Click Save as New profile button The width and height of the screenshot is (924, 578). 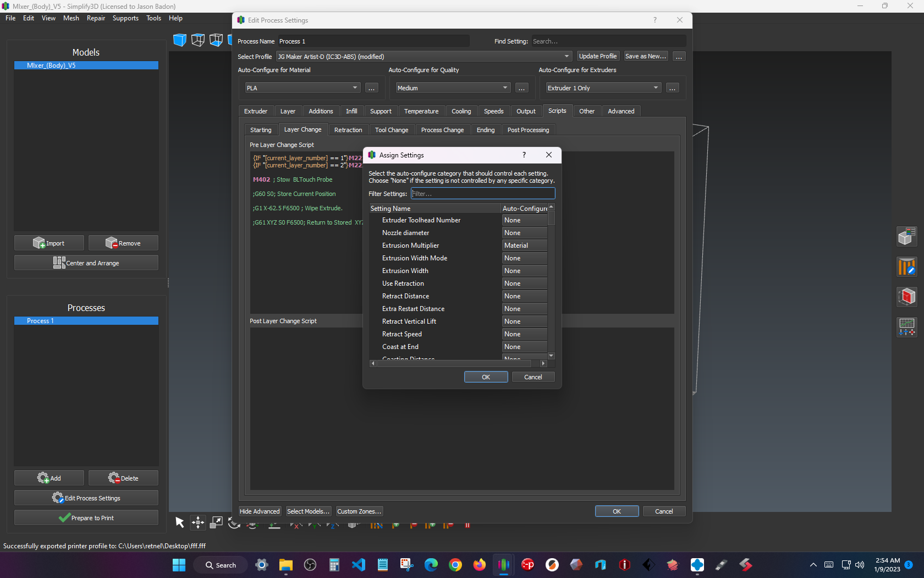tap(646, 56)
